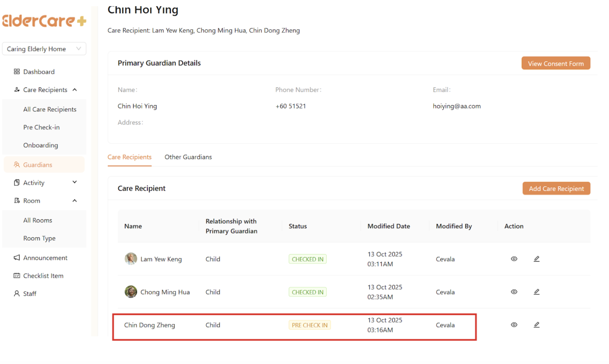Open the Pre Check-in menu item
Viewport: 609px width, 364px height.
pos(41,127)
